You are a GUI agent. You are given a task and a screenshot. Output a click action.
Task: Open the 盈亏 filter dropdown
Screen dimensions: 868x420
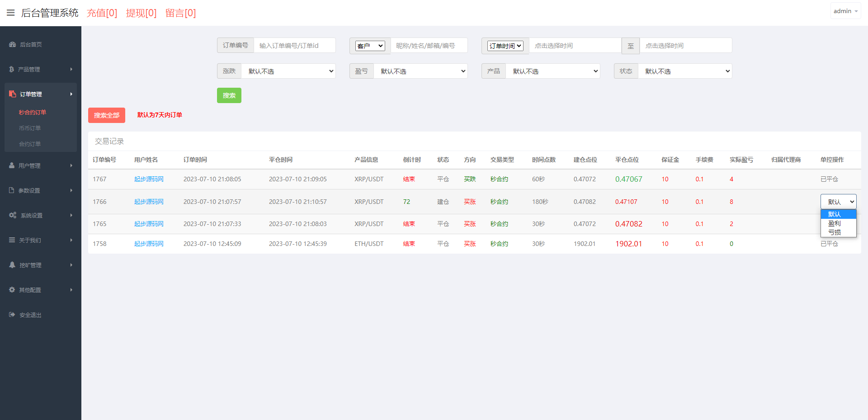420,71
